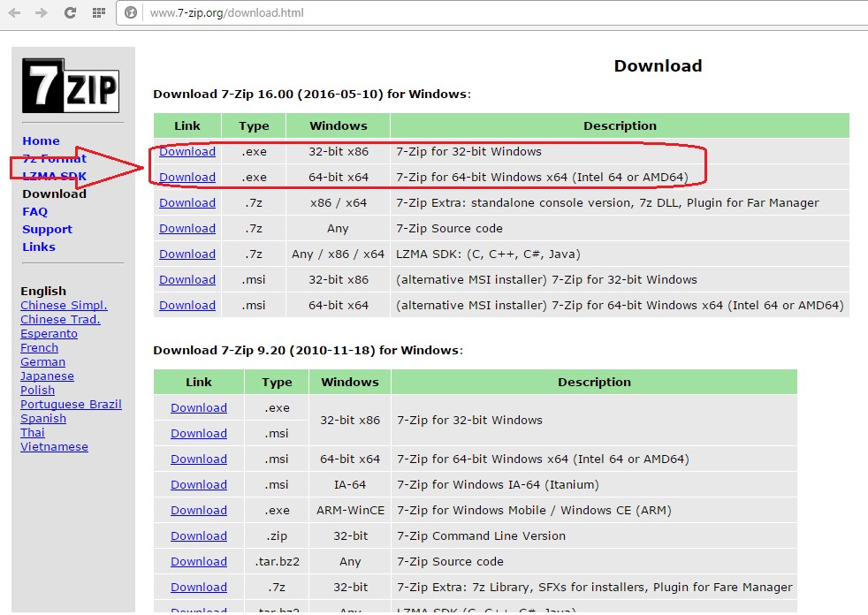Switch language to Portuguese Brazil

pos(71,405)
